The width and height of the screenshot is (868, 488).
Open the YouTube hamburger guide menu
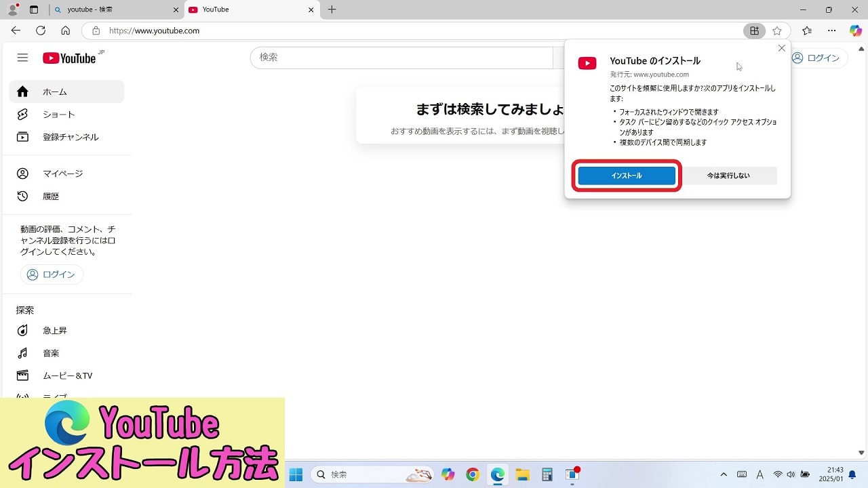coord(22,58)
